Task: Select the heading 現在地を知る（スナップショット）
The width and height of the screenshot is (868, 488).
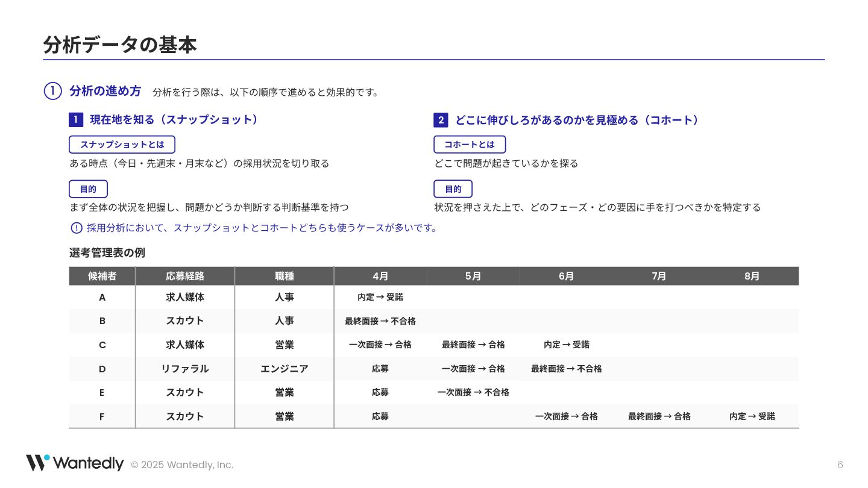Action: [x=174, y=120]
